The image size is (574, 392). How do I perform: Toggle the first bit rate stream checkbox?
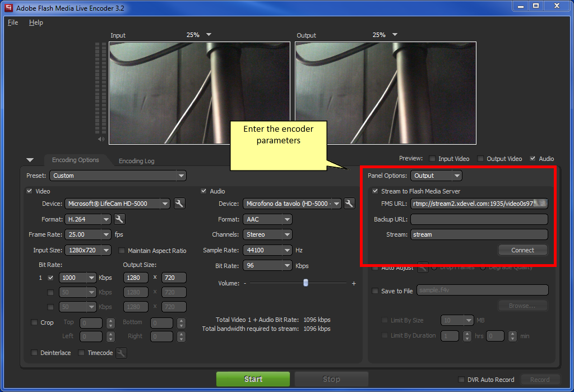50,278
